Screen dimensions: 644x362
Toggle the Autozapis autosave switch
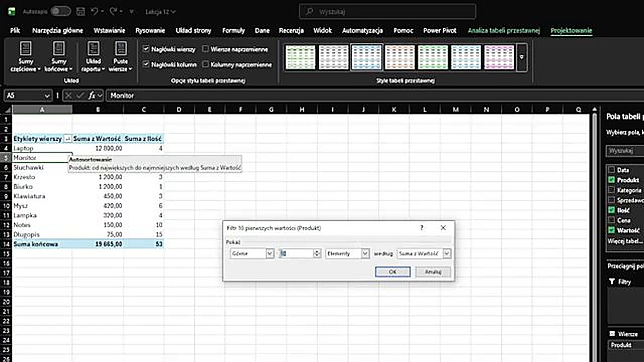point(60,11)
